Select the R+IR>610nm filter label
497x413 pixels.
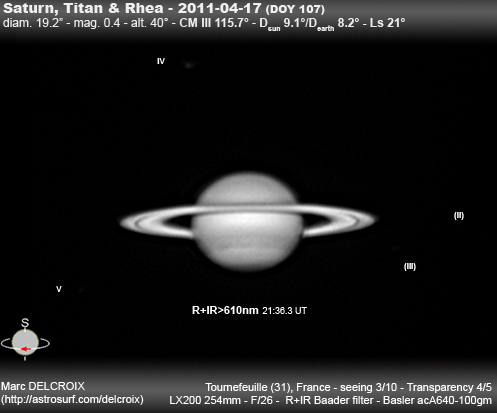coord(225,310)
